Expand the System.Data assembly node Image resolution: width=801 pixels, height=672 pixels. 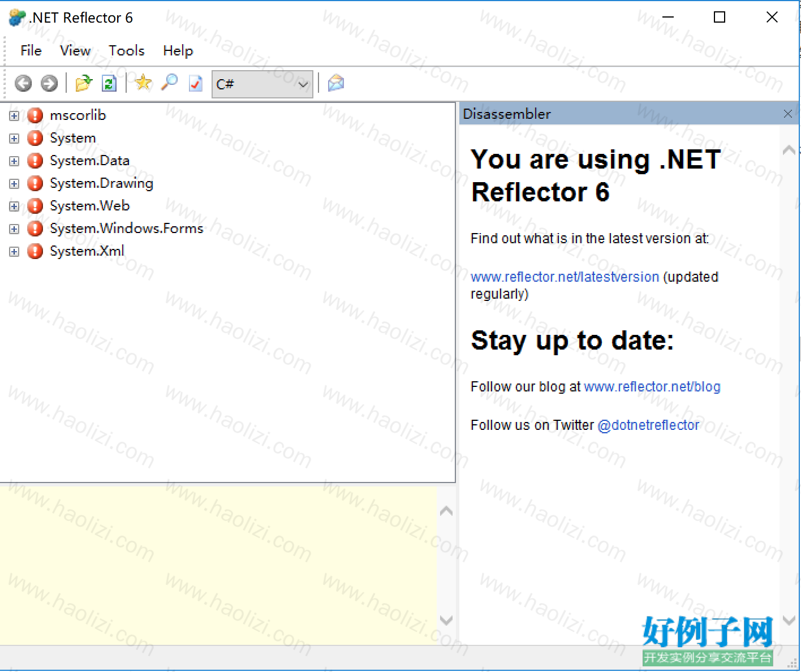(x=14, y=161)
